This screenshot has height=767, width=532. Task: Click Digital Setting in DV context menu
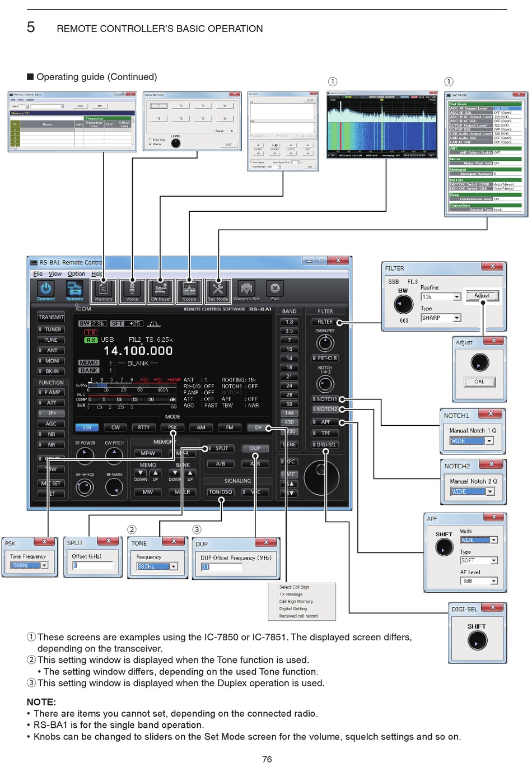[293, 608]
